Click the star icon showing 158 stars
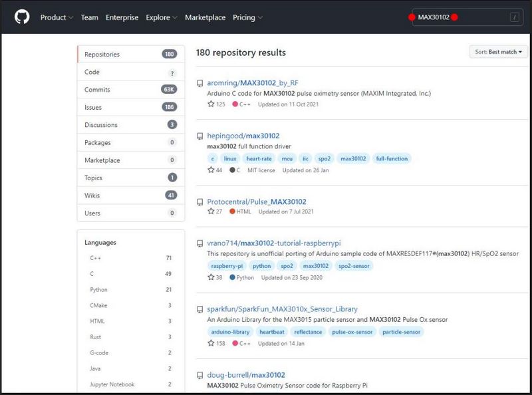 click(211, 343)
